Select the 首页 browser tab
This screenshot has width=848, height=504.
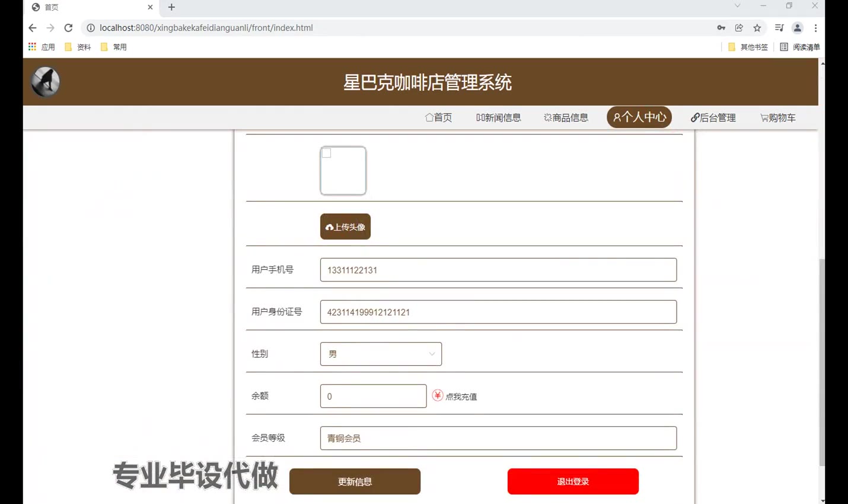click(x=92, y=7)
